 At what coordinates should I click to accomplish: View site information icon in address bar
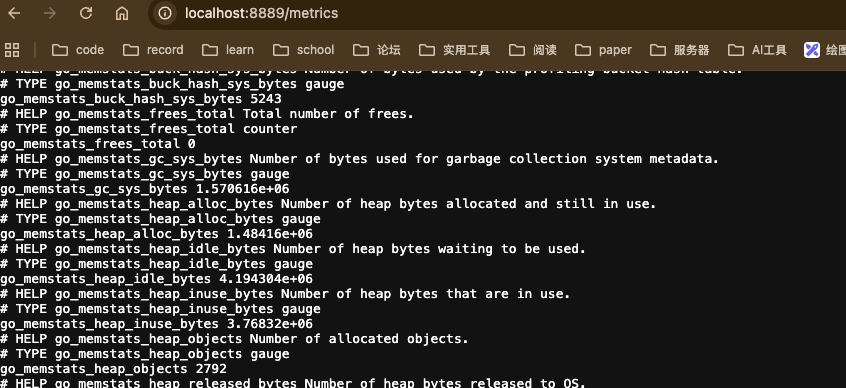[165, 13]
